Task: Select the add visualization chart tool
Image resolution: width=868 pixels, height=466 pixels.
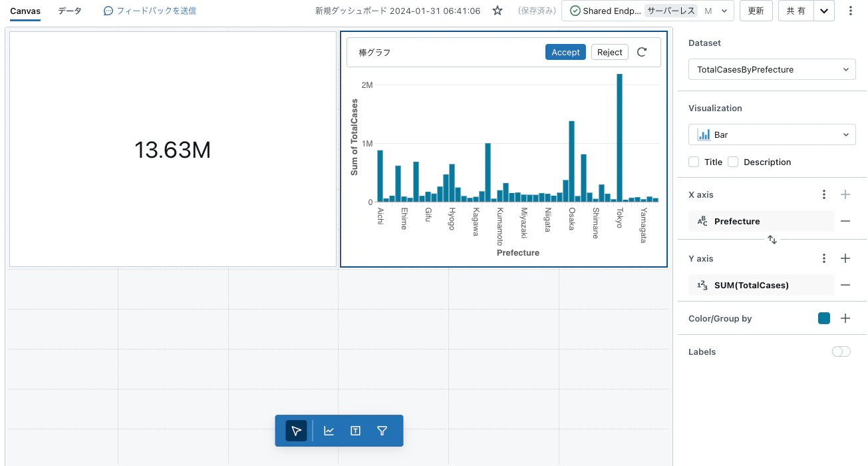Action: (x=329, y=431)
